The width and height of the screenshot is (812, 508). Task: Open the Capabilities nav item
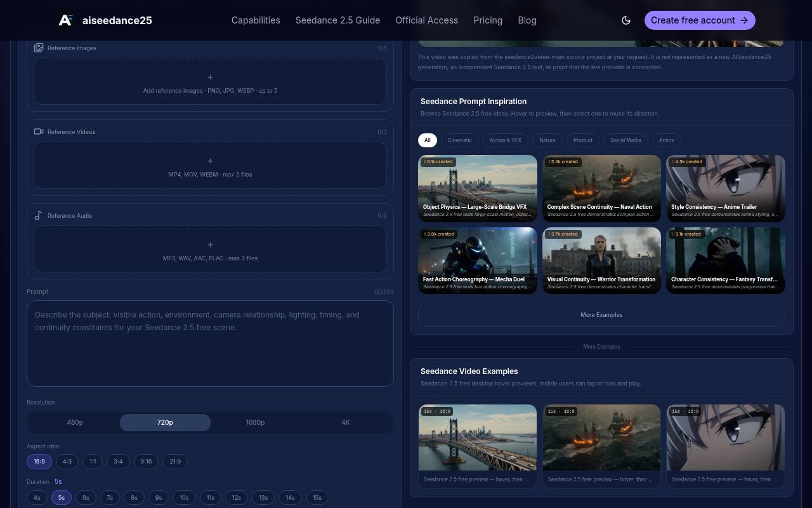tap(256, 20)
